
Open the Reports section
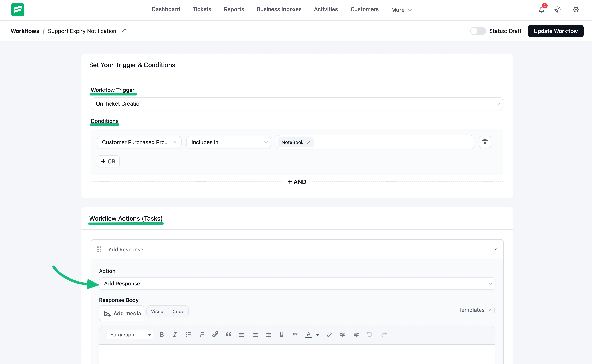234,9
